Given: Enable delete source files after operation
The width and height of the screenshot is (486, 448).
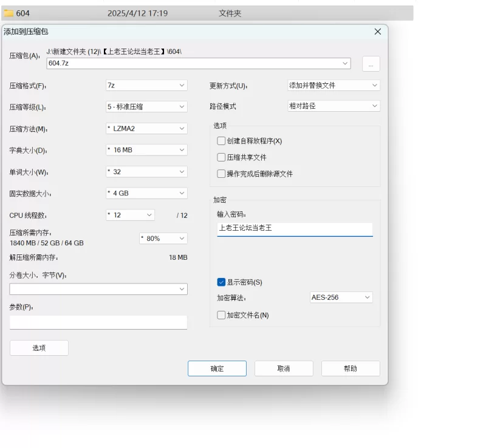Looking at the screenshot, I should point(221,174).
